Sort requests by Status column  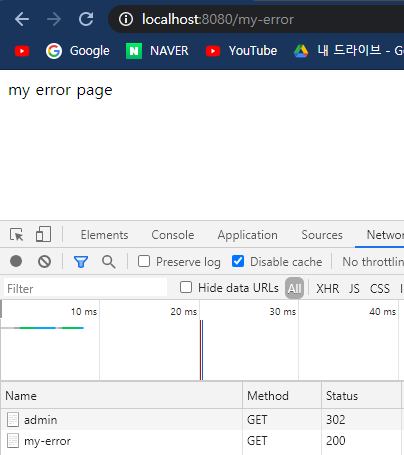pos(361,396)
